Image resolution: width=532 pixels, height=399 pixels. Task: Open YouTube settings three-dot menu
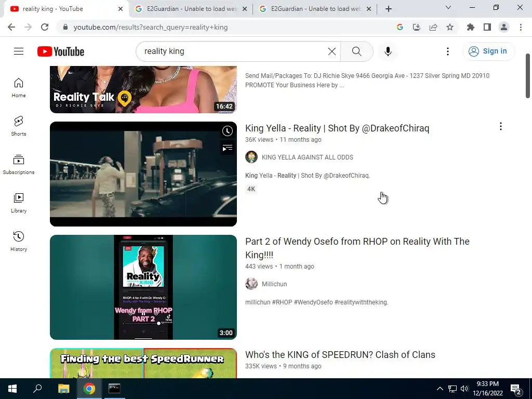point(447,51)
